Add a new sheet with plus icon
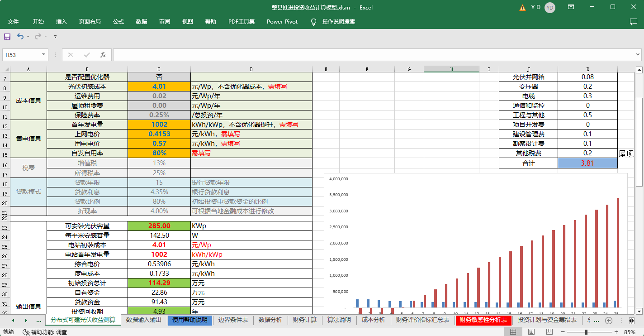 click(609, 320)
